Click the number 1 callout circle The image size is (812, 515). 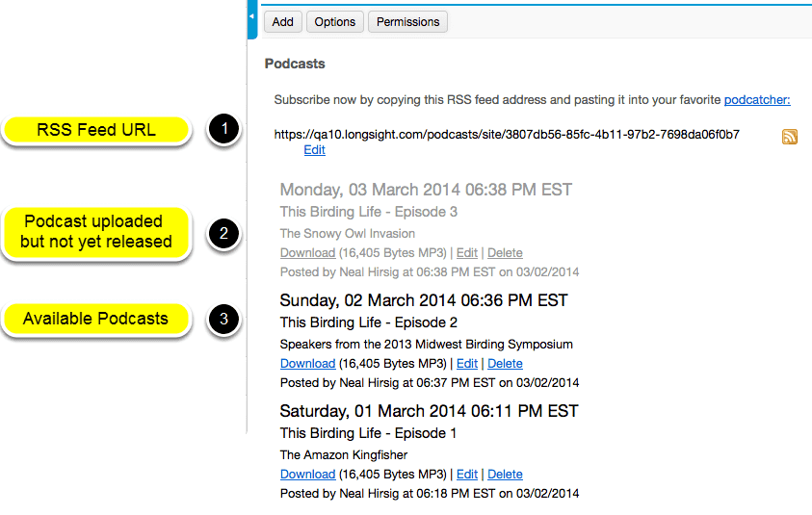click(223, 128)
